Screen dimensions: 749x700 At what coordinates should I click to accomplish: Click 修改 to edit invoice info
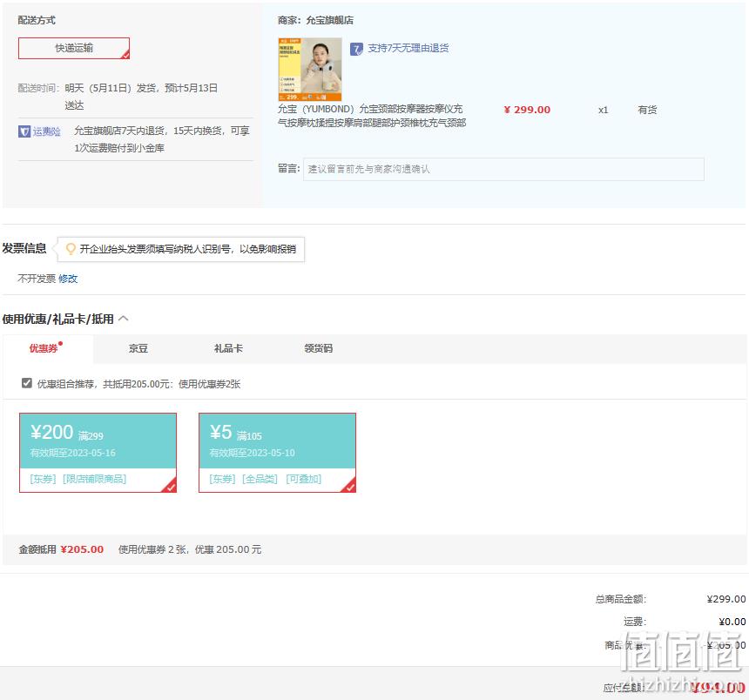[68, 279]
